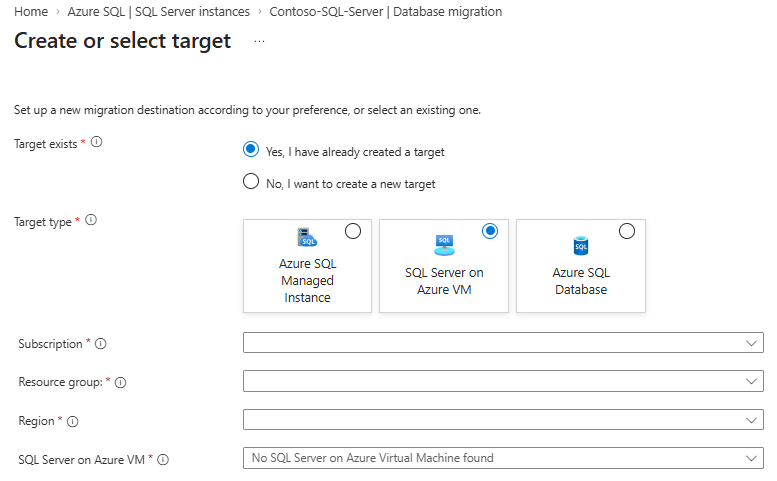Go to Home in the breadcrumb
Screen dimensions: 777x481
[x=31, y=12]
